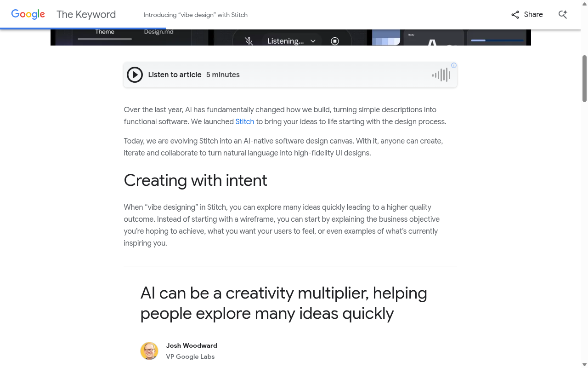Click the Listen to article label
The width and height of the screenshot is (588, 368).
(175, 75)
